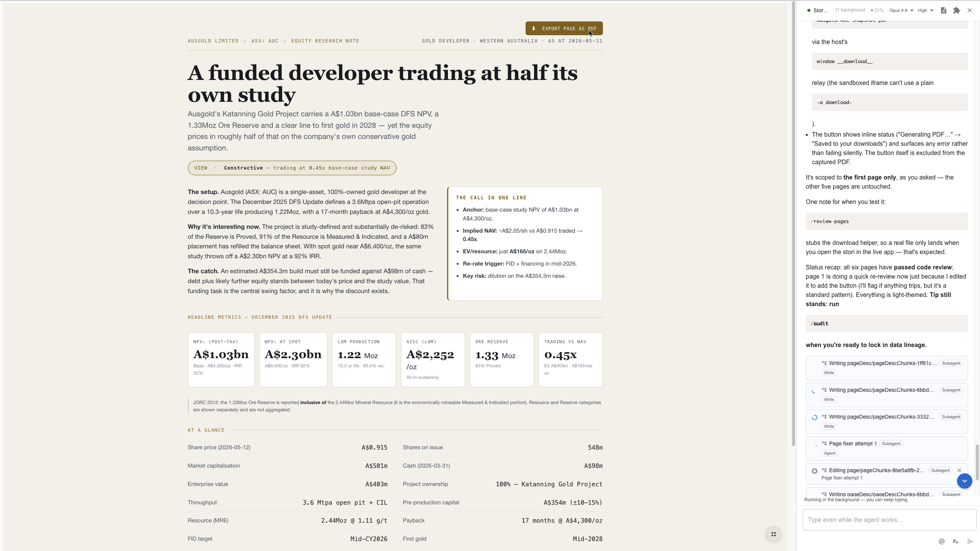Click the ASX: AUC breadcrumb text
The image size is (980, 551).
pyautogui.click(x=265, y=41)
